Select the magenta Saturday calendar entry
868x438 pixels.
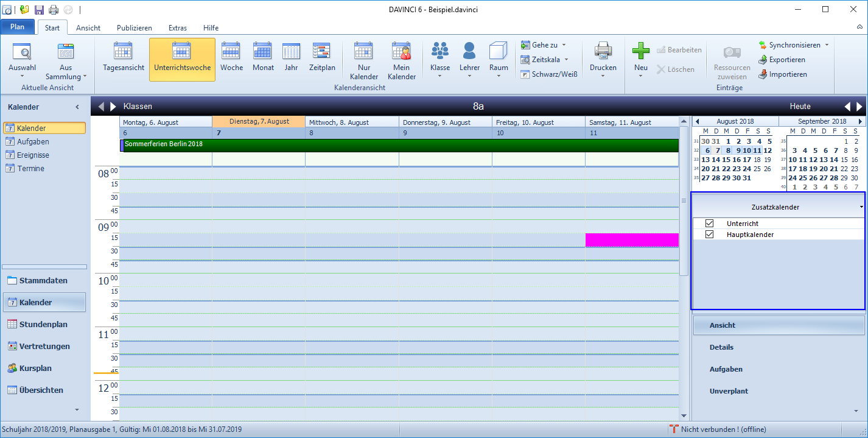[632, 240]
